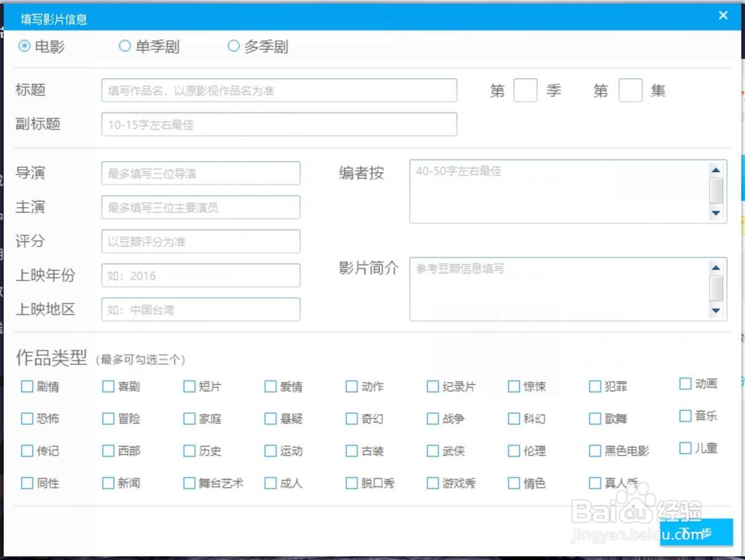The image size is (745, 560).
Task: Enable the 科幻 genre checkbox
Action: (514, 419)
